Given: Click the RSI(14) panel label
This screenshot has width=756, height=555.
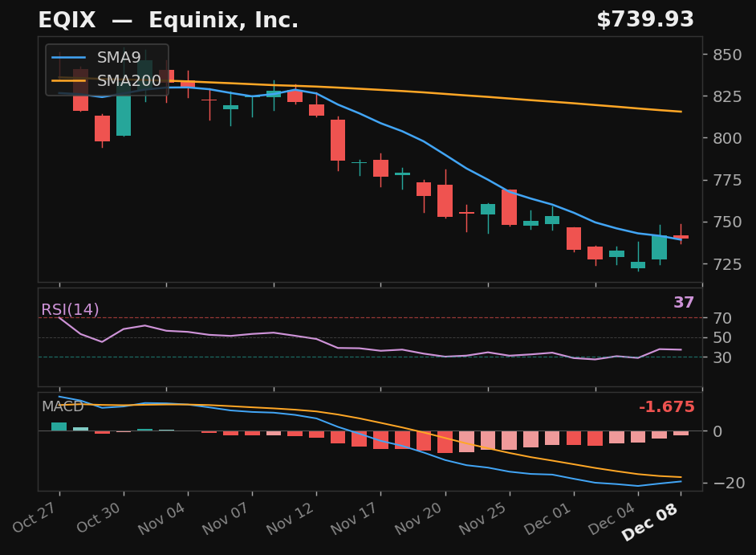Looking at the screenshot, I should (x=70, y=309).
